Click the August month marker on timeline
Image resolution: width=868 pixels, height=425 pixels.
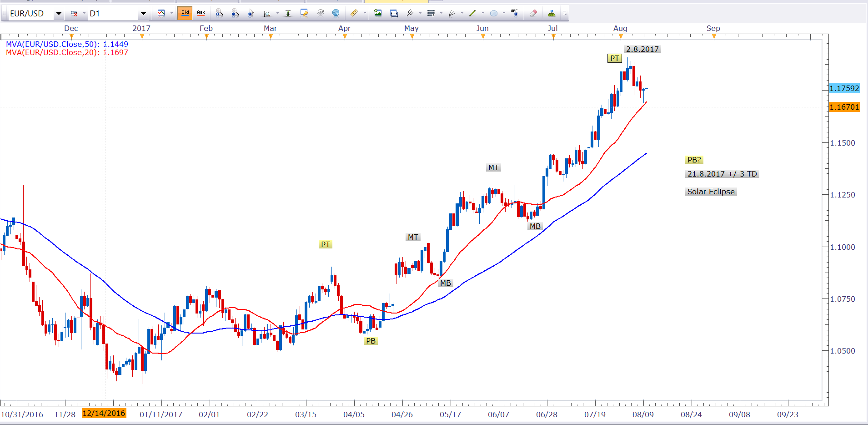pyautogui.click(x=620, y=28)
